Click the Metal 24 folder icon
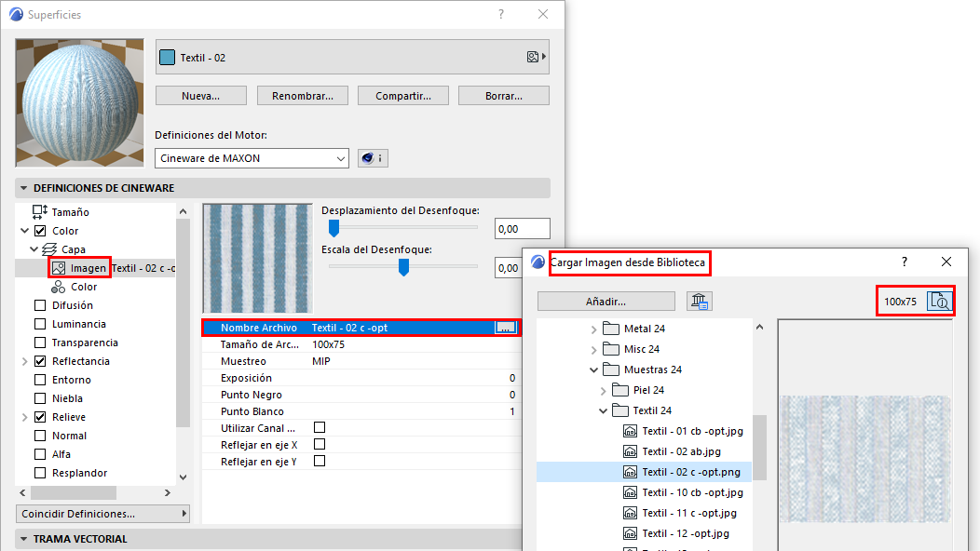Viewport: 980px width, 551px height. pos(611,329)
